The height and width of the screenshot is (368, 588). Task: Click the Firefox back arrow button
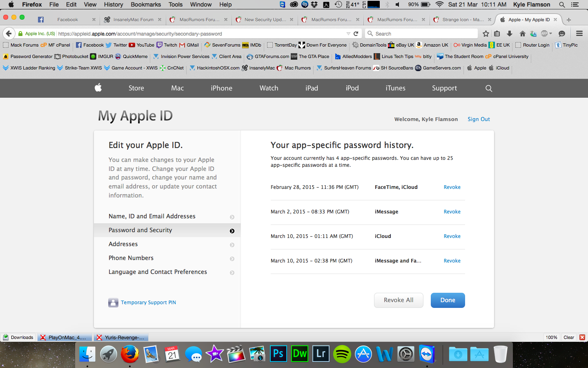point(9,34)
